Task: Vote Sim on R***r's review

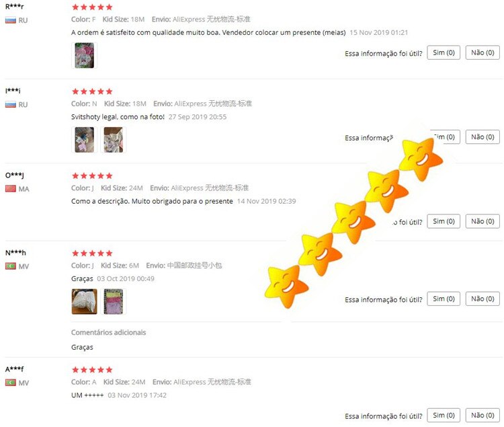Action: pos(444,52)
